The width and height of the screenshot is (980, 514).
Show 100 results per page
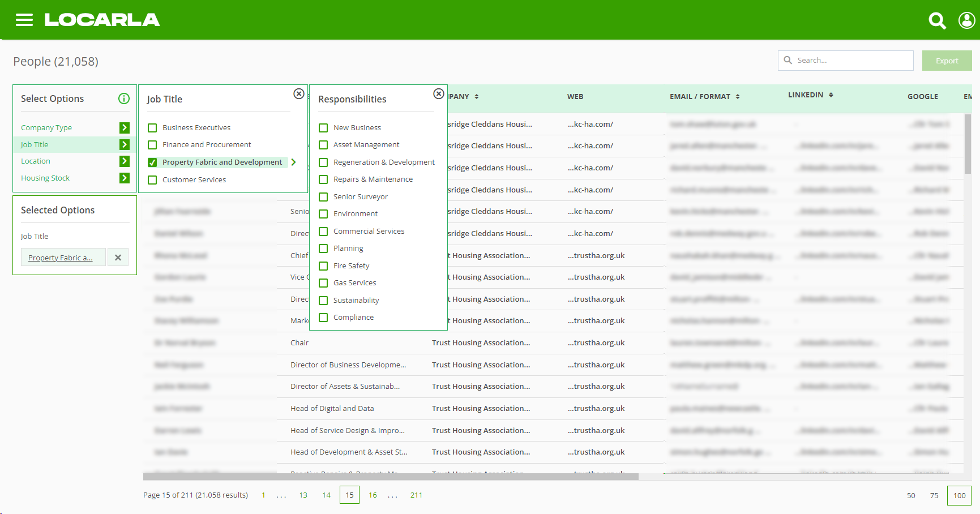(x=959, y=496)
